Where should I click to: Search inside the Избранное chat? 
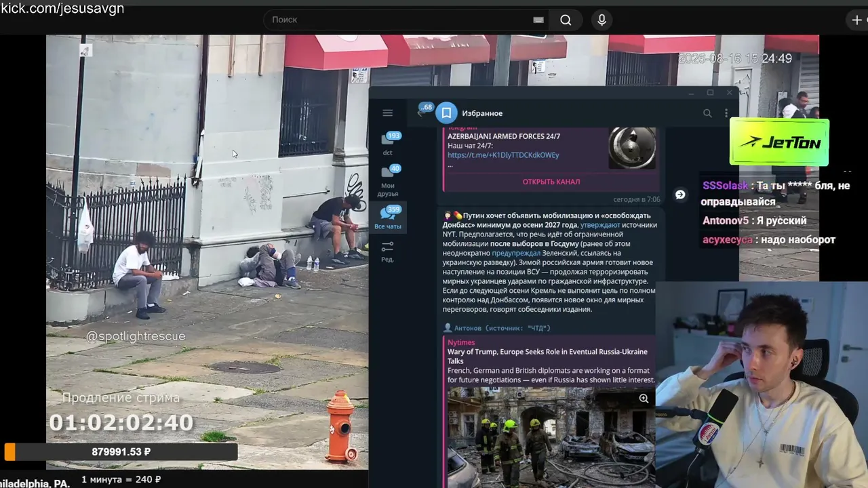click(x=707, y=113)
